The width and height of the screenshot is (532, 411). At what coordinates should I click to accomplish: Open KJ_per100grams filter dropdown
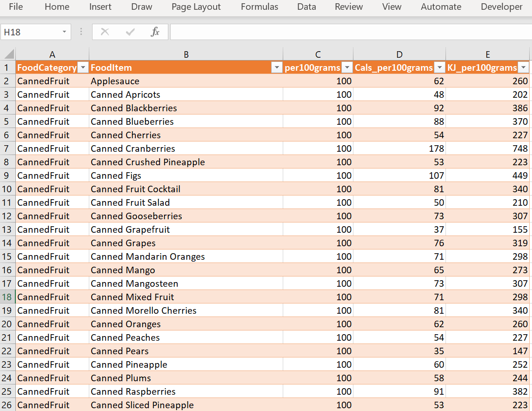pyautogui.click(x=524, y=68)
